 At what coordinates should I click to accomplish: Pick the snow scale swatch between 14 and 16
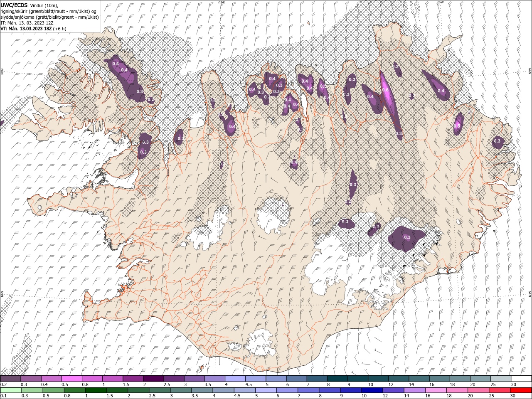point(419,379)
